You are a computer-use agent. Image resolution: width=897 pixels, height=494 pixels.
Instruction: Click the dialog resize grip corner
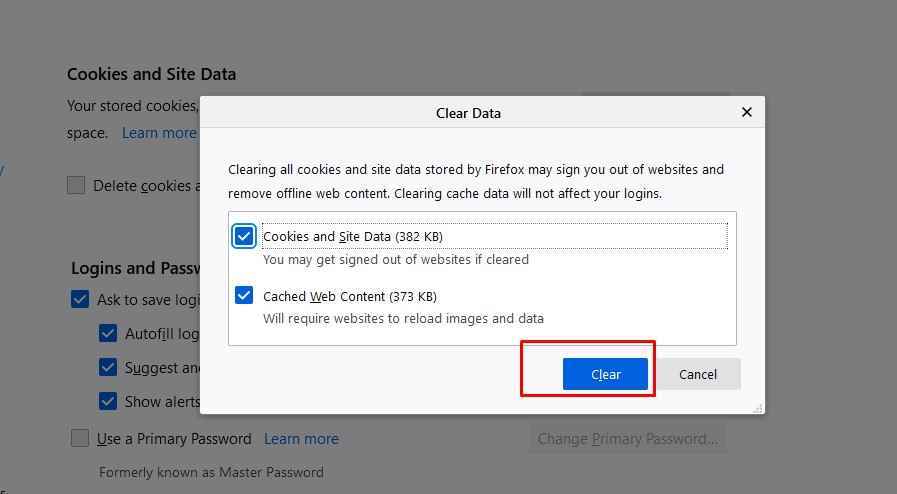tap(758, 408)
